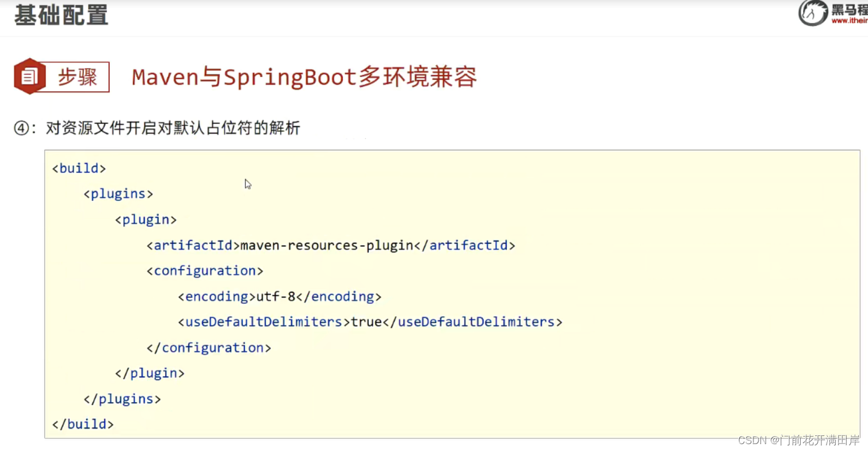Click the itheima logo at top right
Screen dimensions: 868x451
[x=833, y=13]
